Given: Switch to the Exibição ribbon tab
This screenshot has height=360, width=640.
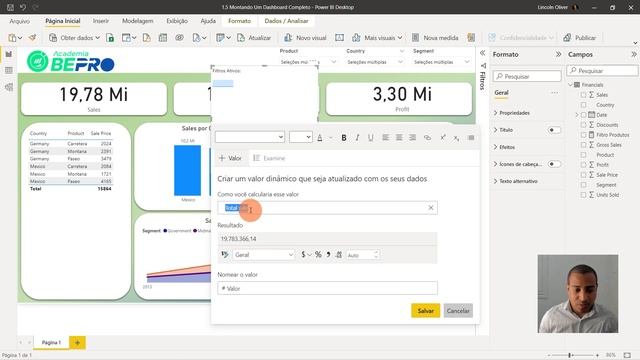Looking at the screenshot, I should point(177,21).
